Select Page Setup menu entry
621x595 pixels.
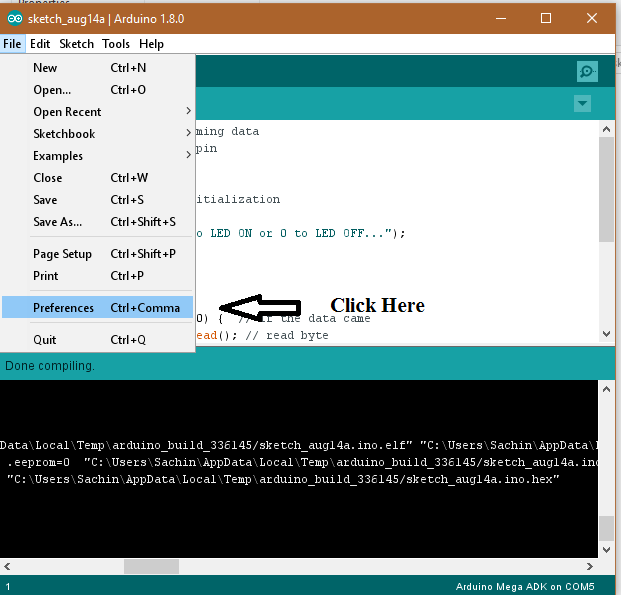[97, 254]
